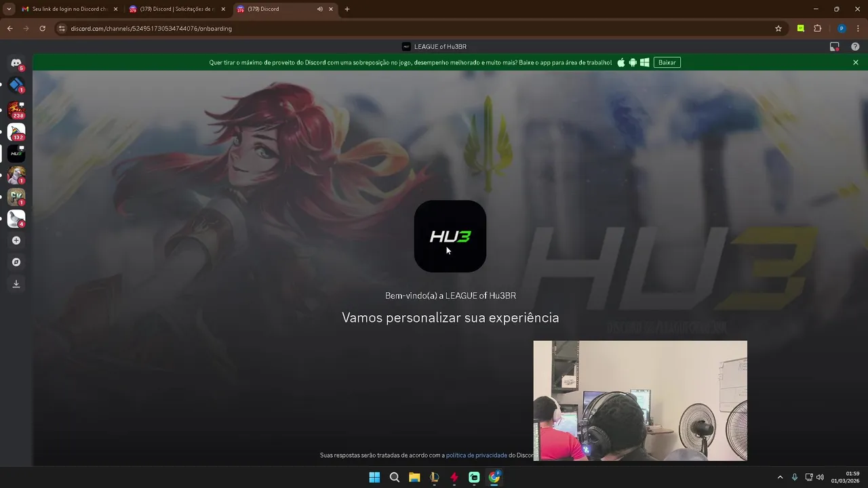This screenshot has height=488, width=868.
Task: Bookmark this page with the star
Action: point(778,28)
